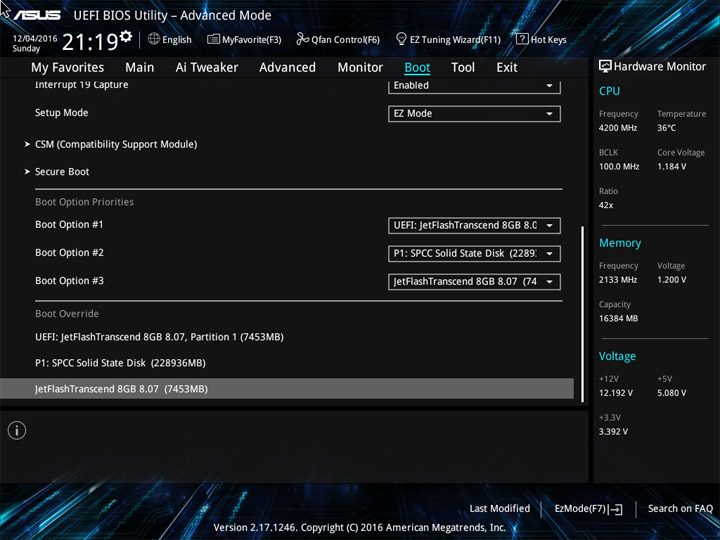
Task: Click memory frequency value 2133 MHz
Action: click(x=618, y=280)
